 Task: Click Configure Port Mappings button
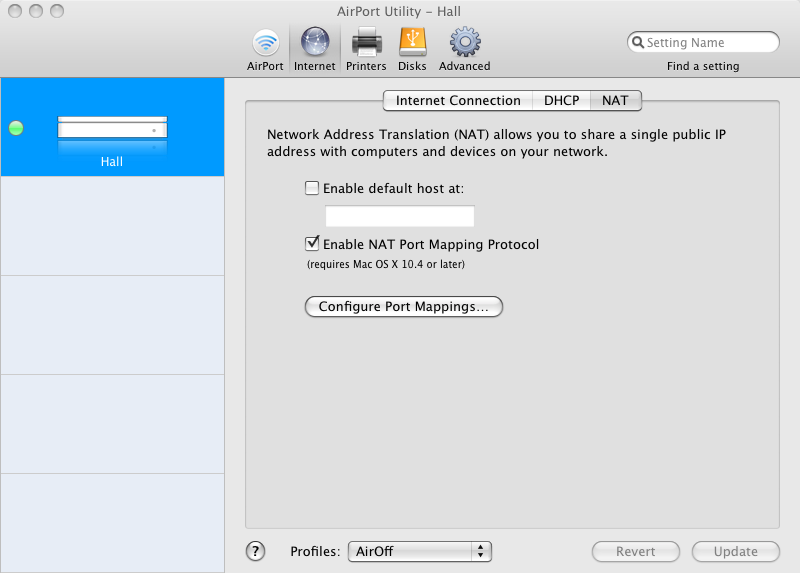point(404,307)
